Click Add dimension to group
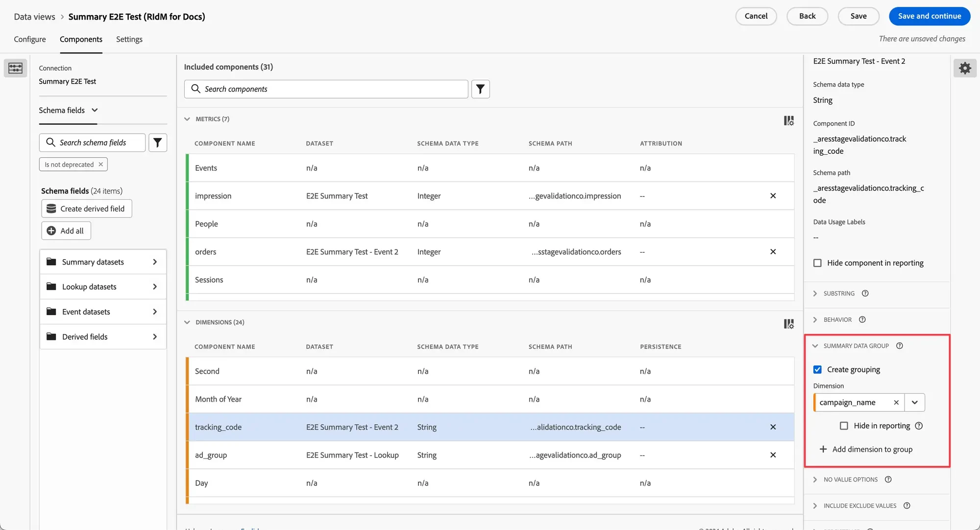This screenshot has width=980, height=530. point(865,449)
